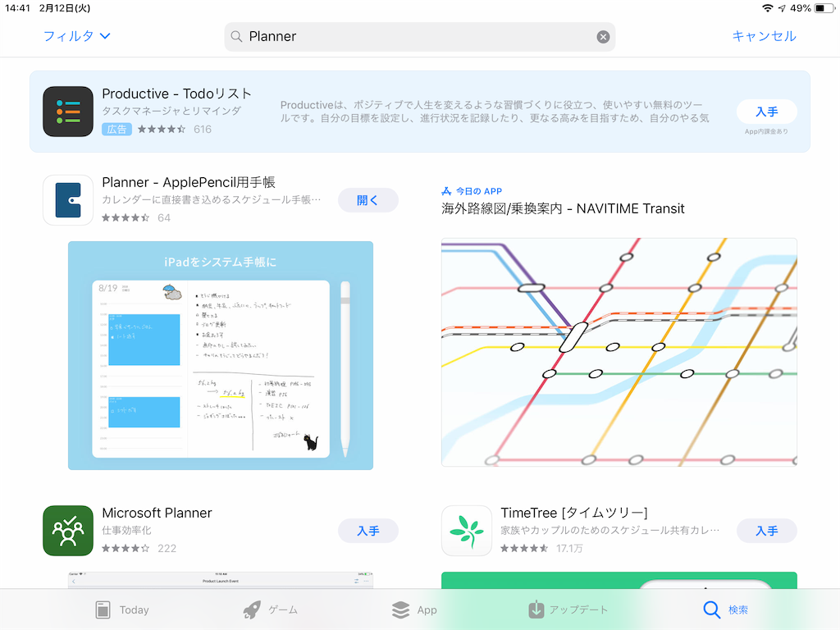Screen dimensions: 840x630
Task: Click the TimeTree rating 17.1万
Action: click(x=541, y=548)
